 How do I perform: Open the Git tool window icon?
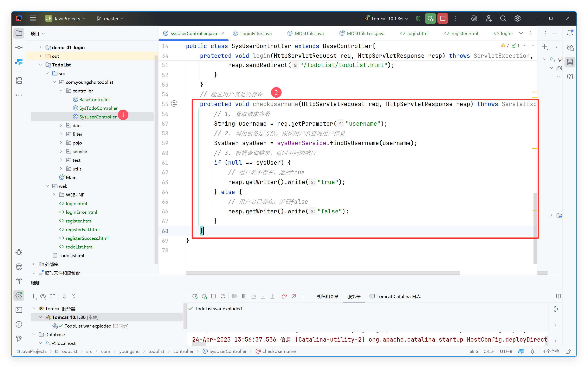(x=19, y=338)
